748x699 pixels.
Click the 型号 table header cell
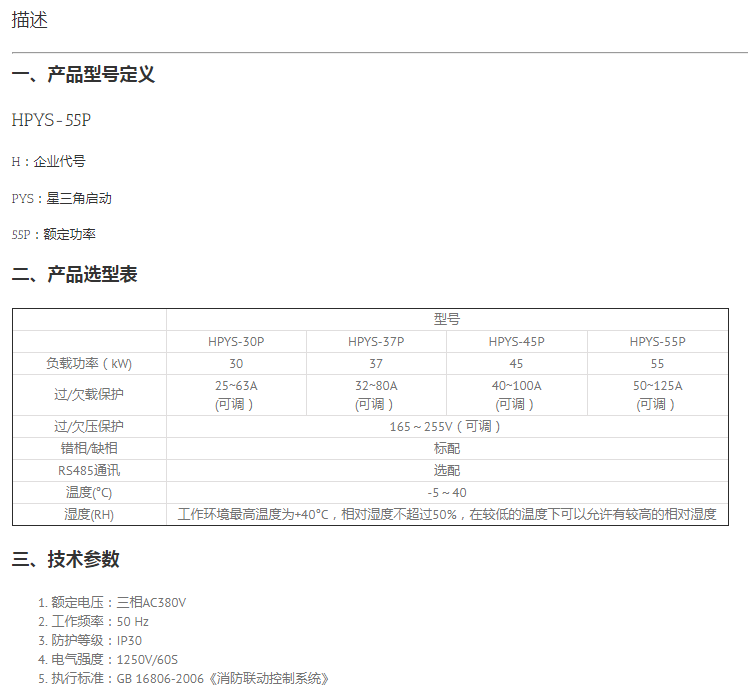pyautogui.click(x=447, y=319)
